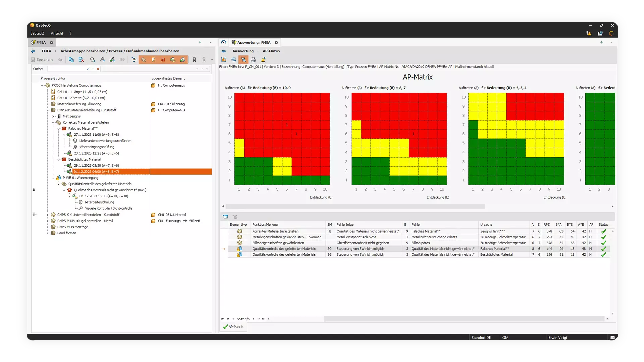Viewport: 644px width, 362px height.
Task: Click the share window icon in title bar
Action: pyautogui.click(x=600, y=33)
